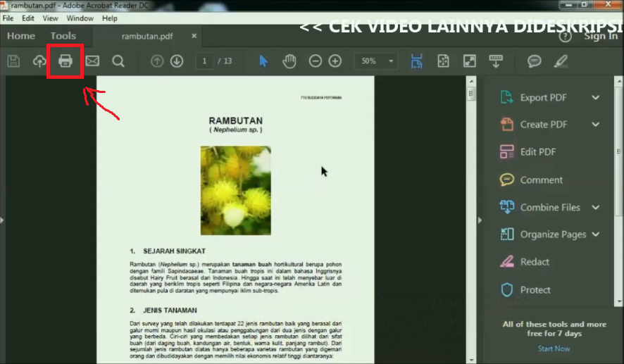The height and width of the screenshot is (364, 624).
Task: Select the highlighter pen tool
Action: pos(561,61)
